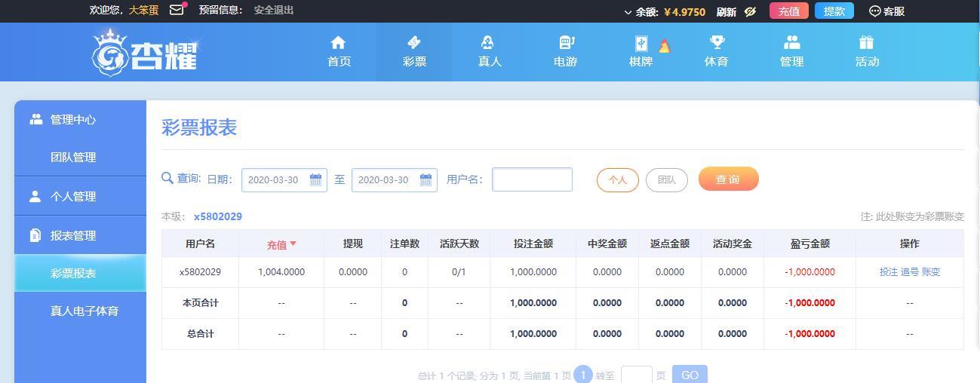
Task: Toggle balance visibility eye icon
Action: tap(750, 11)
